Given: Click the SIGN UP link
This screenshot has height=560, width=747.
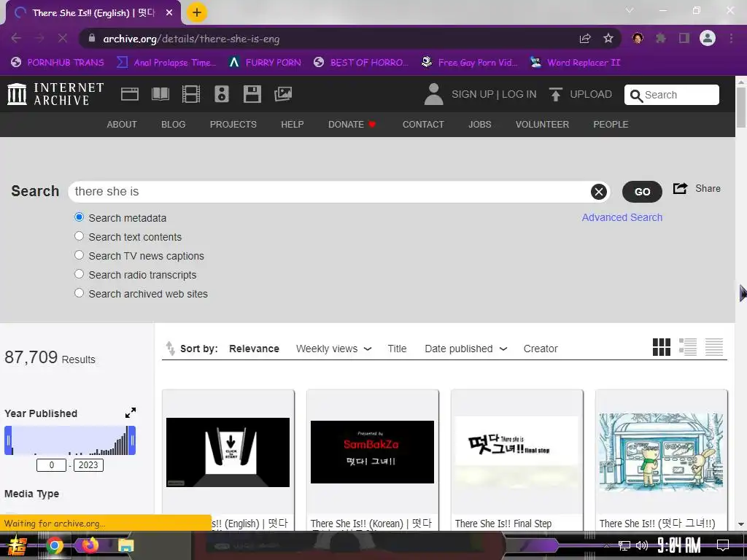Looking at the screenshot, I should 472,94.
